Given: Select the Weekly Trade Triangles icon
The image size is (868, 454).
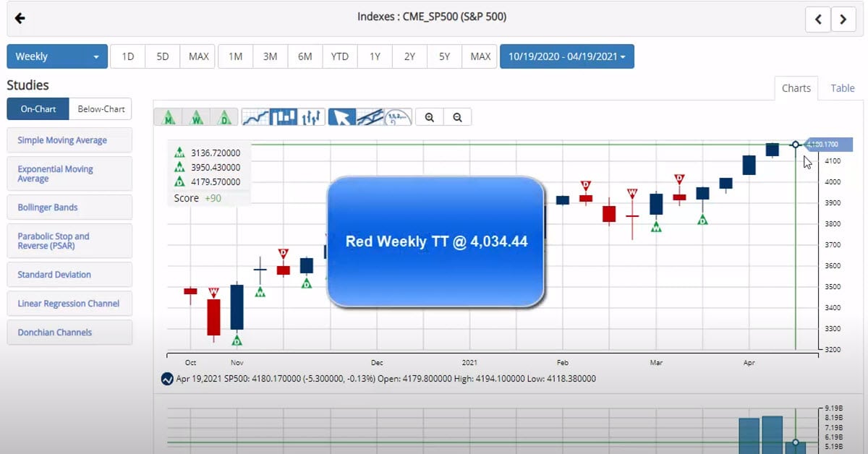Looking at the screenshot, I should tap(197, 116).
